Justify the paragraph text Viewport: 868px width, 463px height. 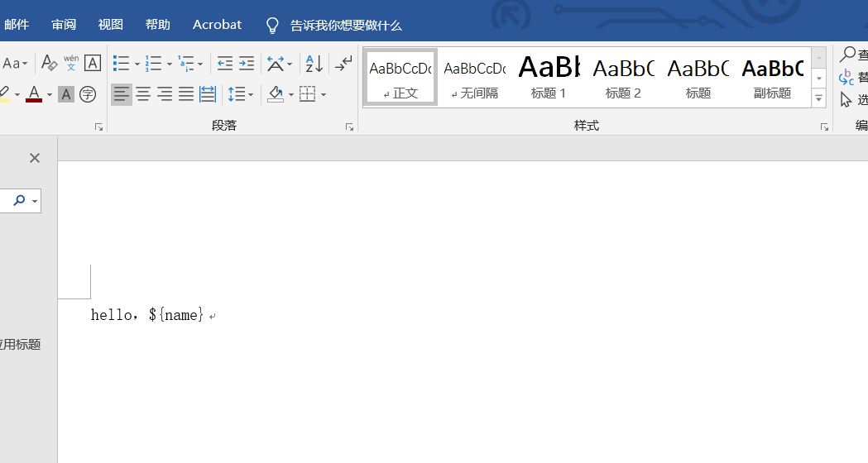coord(186,94)
